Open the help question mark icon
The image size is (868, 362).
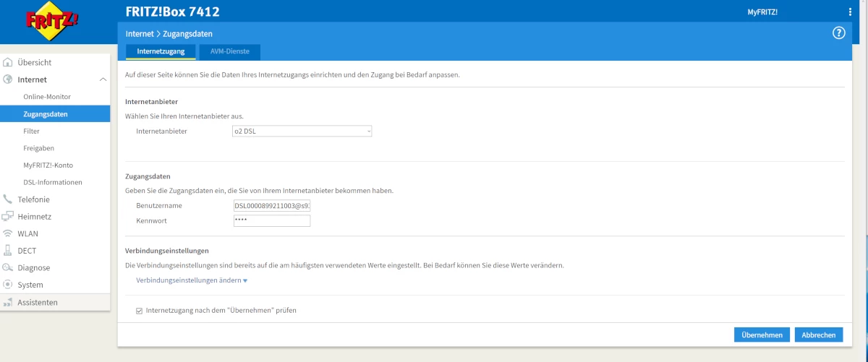tap(839, 33)
